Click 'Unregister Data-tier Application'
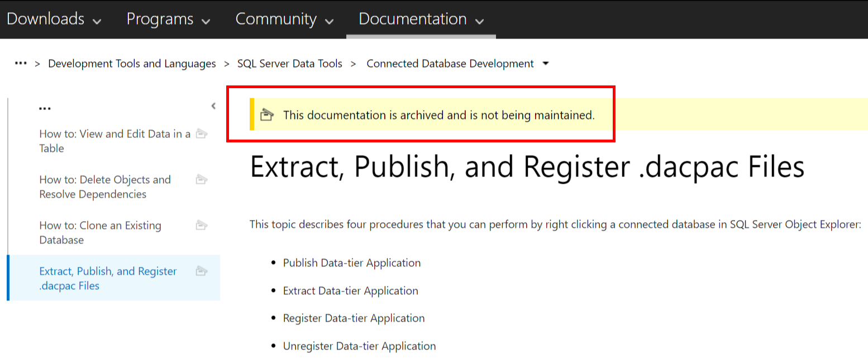 (359, 345)
